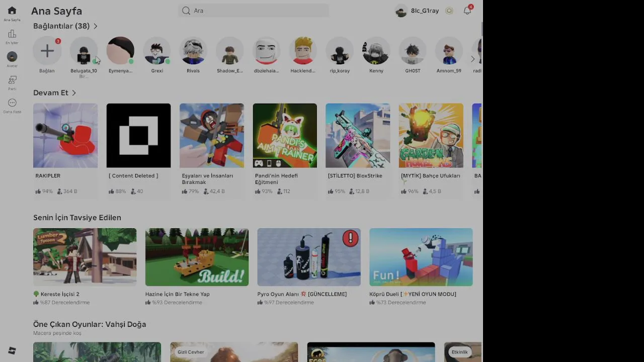Focus the Ara search field
Viewport: 644px width, 362px height.
point(254,11)
